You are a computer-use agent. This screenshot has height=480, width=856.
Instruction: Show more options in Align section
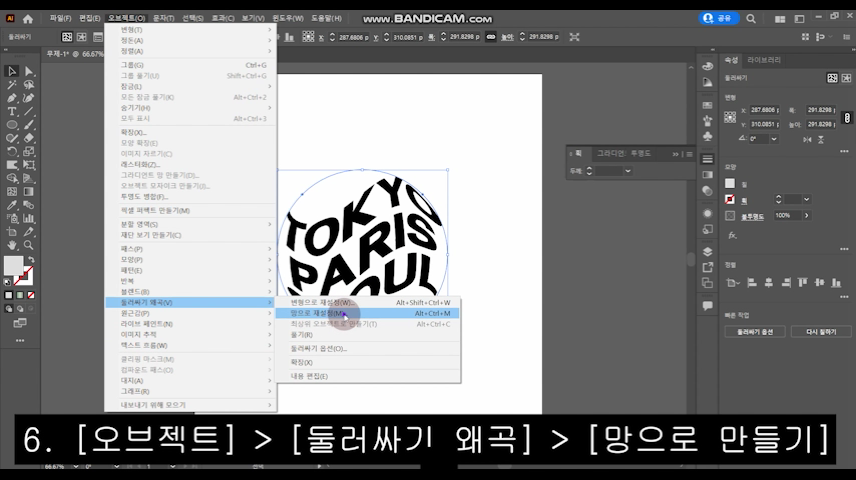(844, 297)
